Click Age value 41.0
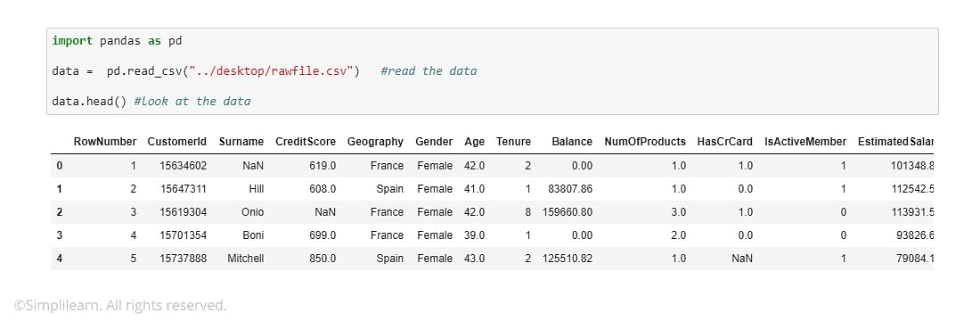Screen dimensions: 980x321 (474, 189)
